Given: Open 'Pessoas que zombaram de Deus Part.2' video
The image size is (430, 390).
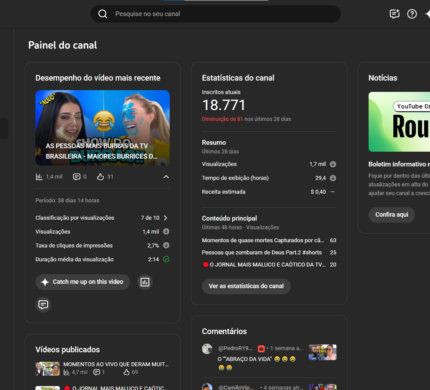Looking at the screenshot, I should [262, 252].
